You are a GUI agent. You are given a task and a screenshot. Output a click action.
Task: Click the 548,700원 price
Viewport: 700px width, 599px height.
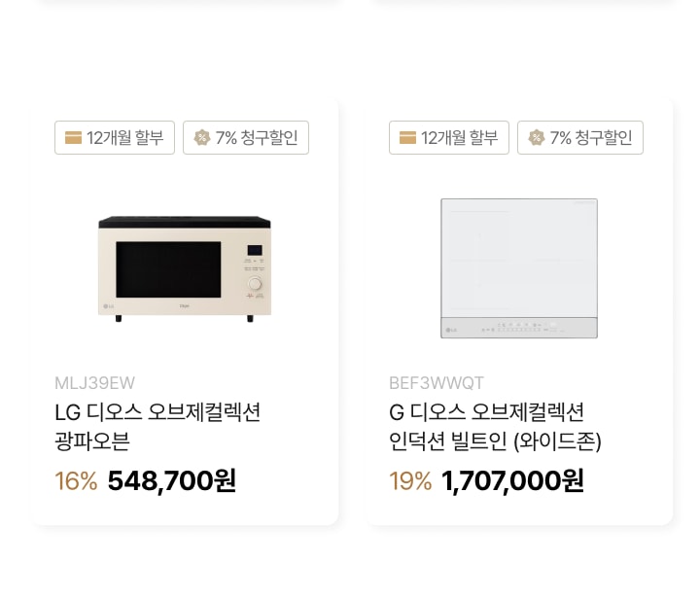pos(172,481)
